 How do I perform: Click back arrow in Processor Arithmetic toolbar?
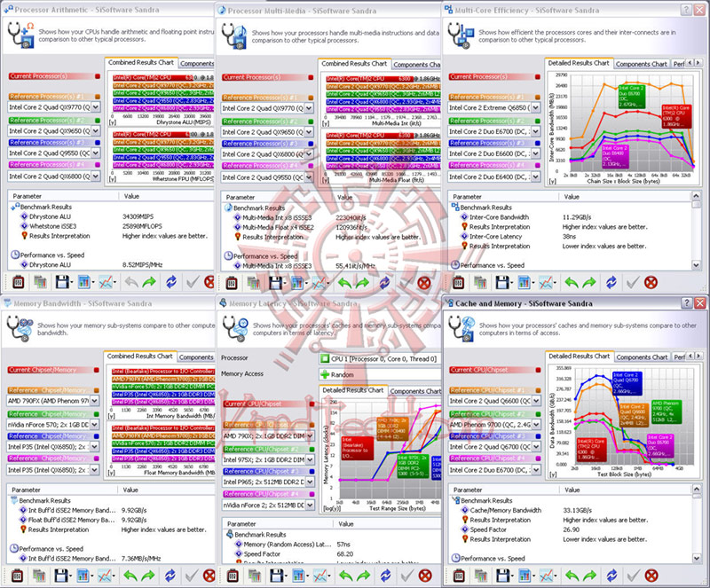[x=131, y=282]
